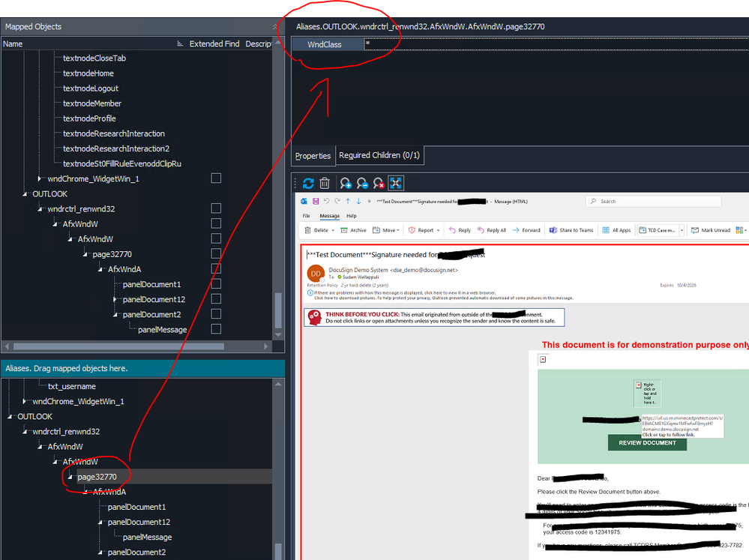Click the Outlook logo icon in title bar
The height and width of the screenshot is (560, 749).
[304, 201]
